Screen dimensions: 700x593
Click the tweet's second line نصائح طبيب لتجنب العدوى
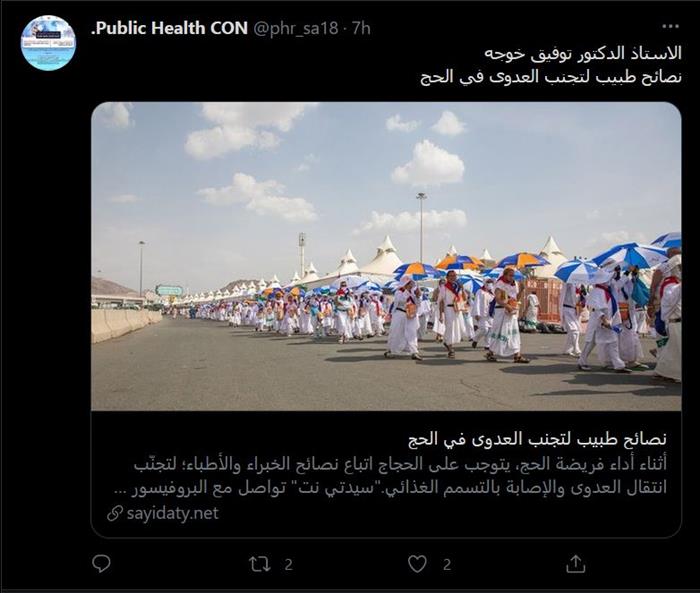551,77
